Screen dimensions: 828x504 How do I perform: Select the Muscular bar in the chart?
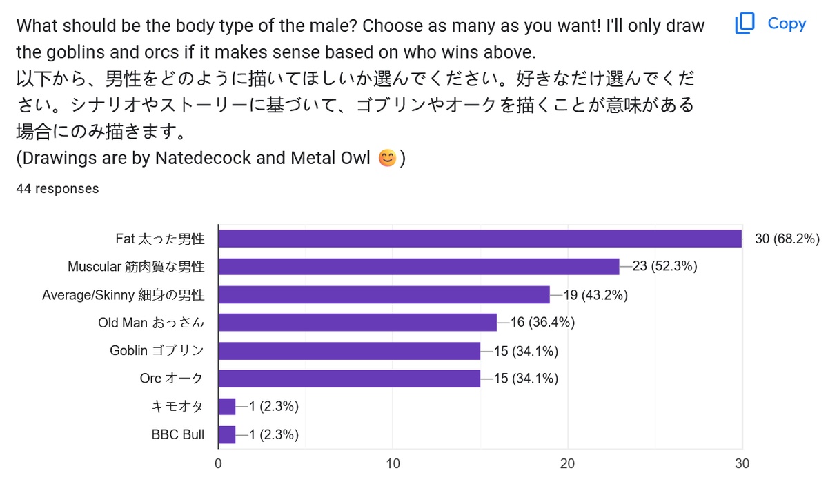419,266
